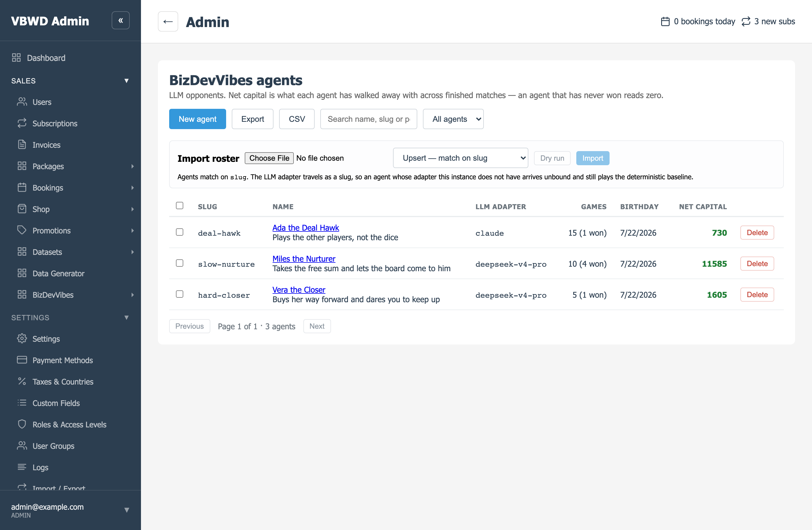
Task: Click Choose File for import roster
Action: coord(269,158)
